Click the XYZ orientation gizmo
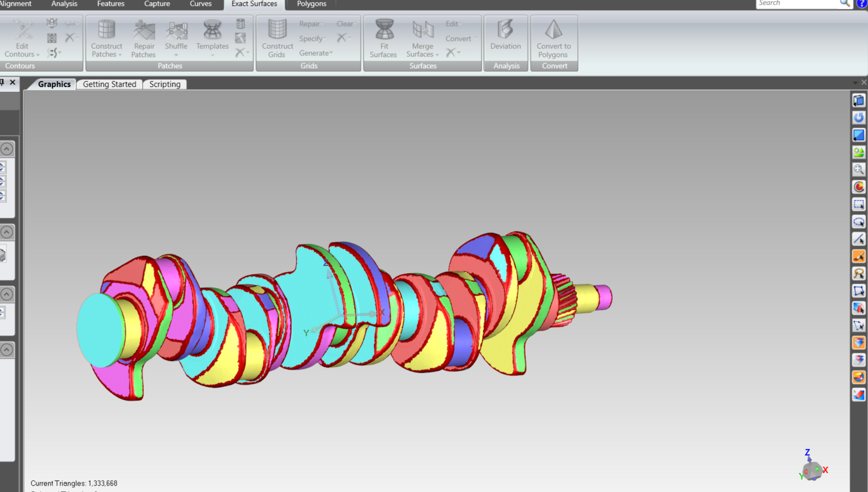Image resolution: width=868 pixels, height=492 pixels. click(813, 465)
